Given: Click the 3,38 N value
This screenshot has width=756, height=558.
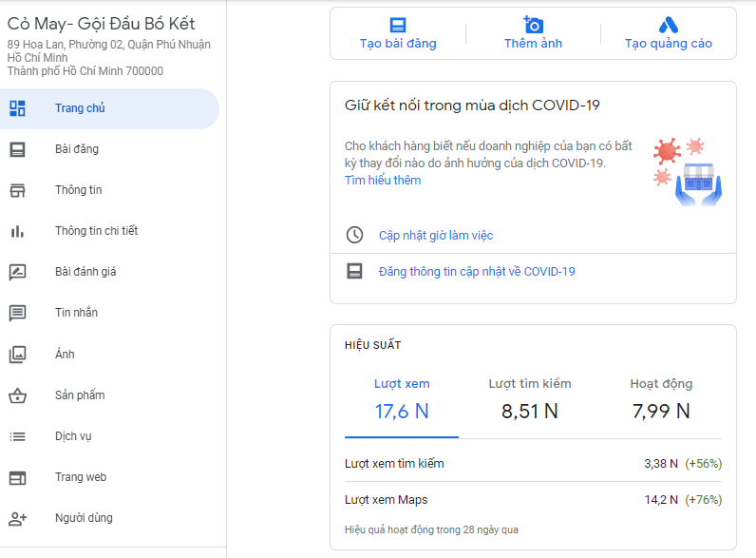Looking at the screenshot, I should click(661, 464).
